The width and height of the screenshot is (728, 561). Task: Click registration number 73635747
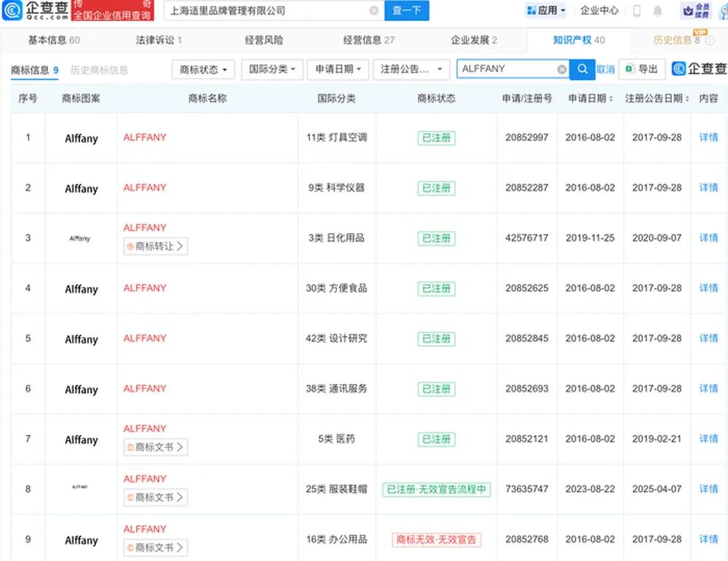point(527,489)
